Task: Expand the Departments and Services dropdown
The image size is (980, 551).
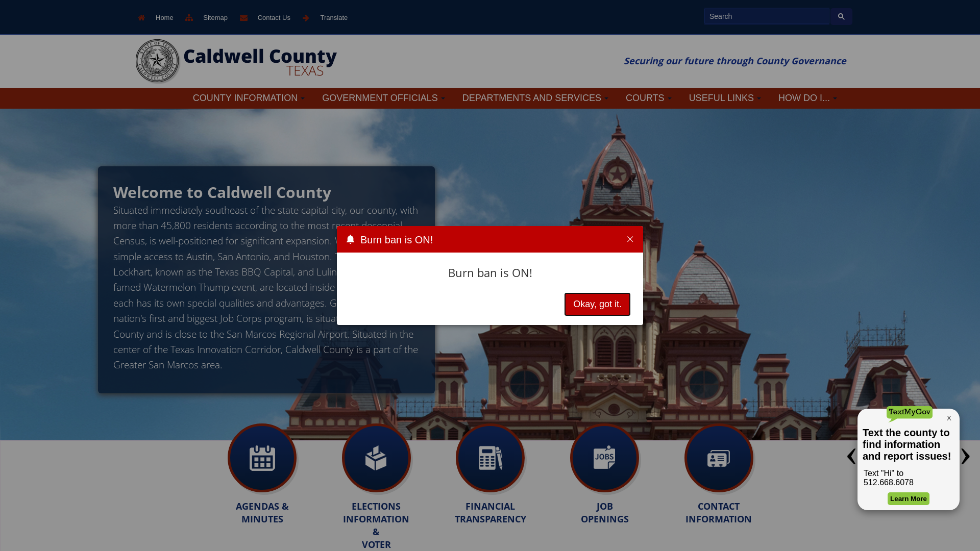Action: tap(535, 97)
